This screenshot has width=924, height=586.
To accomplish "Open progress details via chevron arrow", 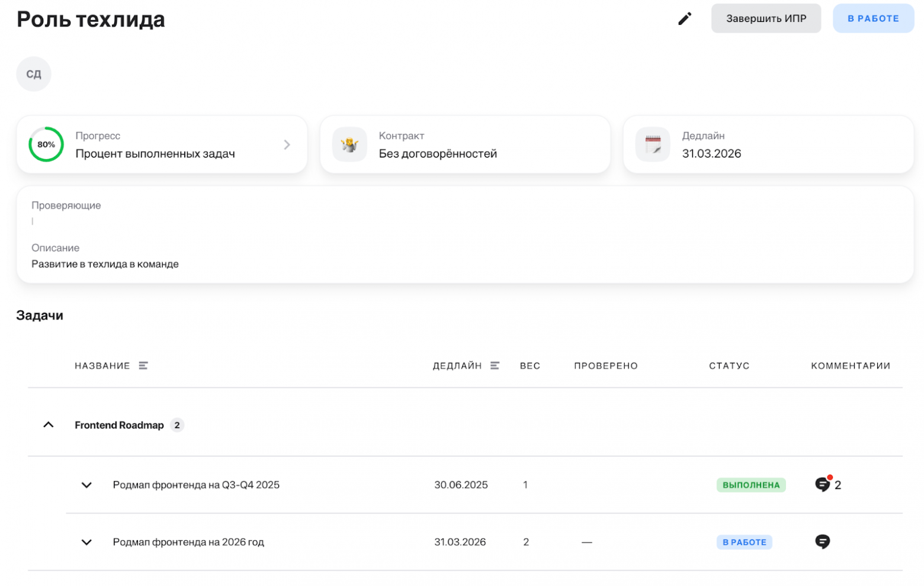I will pyautogui.click(x=287, y=144).
